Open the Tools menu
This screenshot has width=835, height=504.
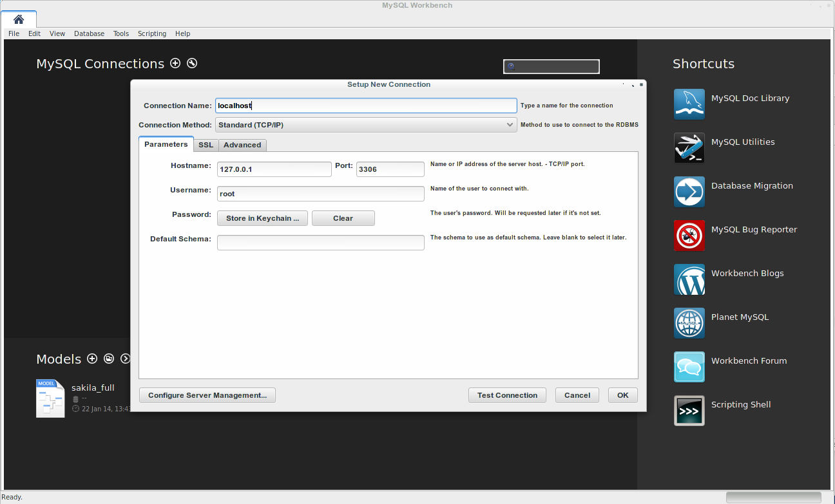coord(121,33)
